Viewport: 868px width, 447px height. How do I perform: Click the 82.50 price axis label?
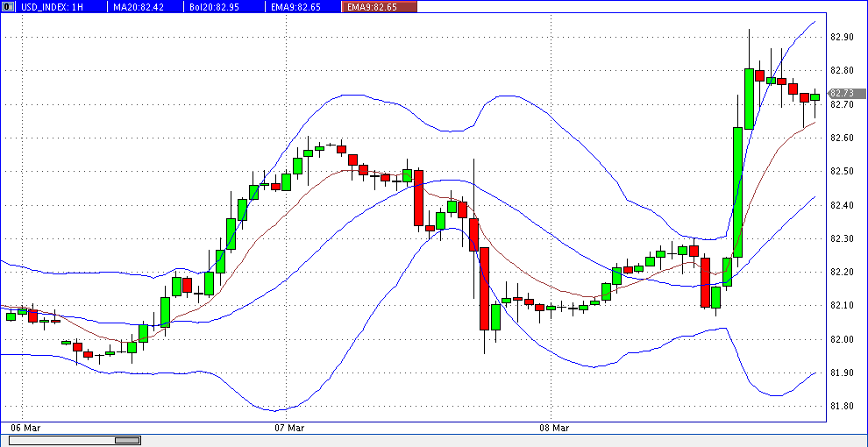tap(842, 172)
